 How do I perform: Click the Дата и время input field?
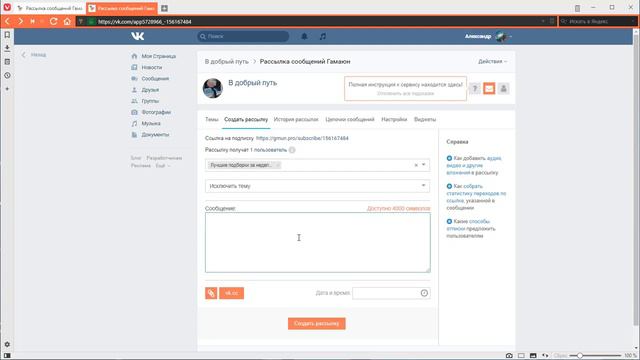tap(391, 293)
